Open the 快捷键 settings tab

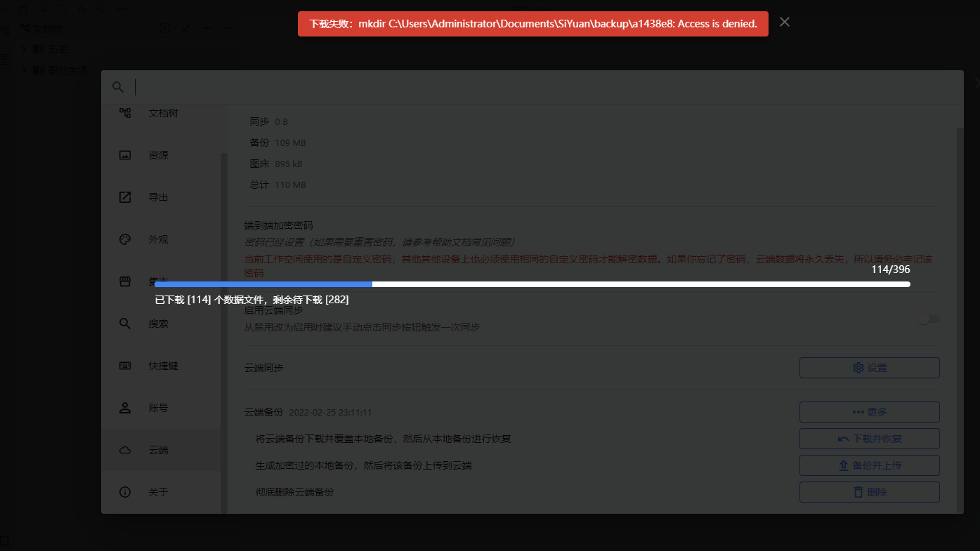click(161, 366)
